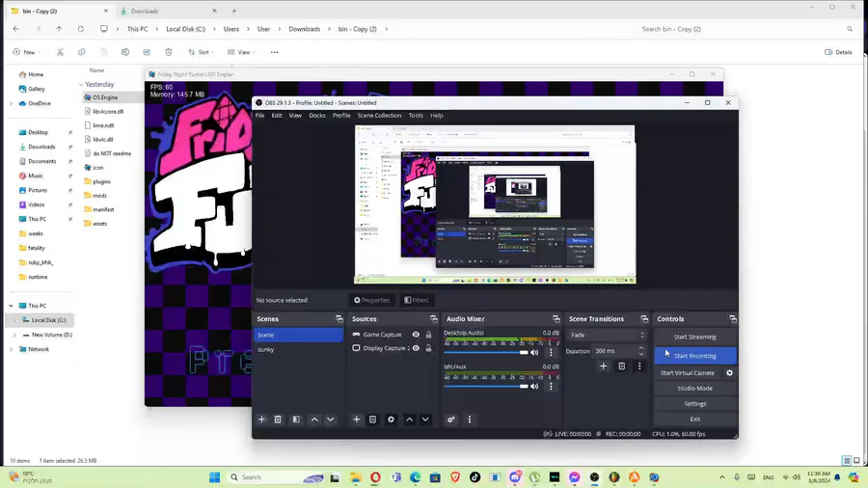This screenshot has height=488, width=868.
Task: Expand Network tree node
Action: [x=11, y=349]
